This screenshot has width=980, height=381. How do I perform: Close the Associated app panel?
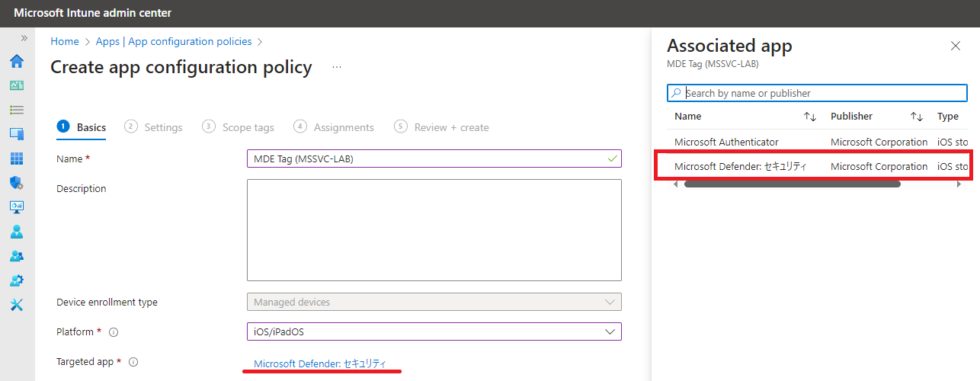click(956, 46)
